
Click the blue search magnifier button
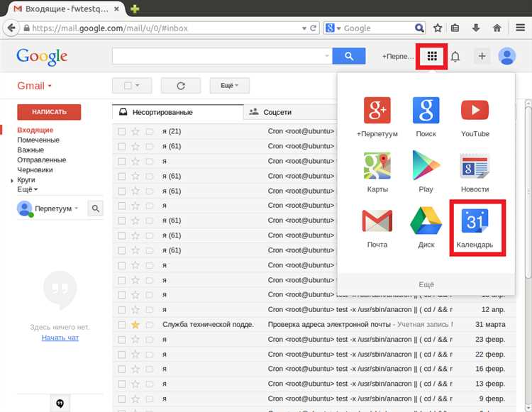tap(348, 56)
